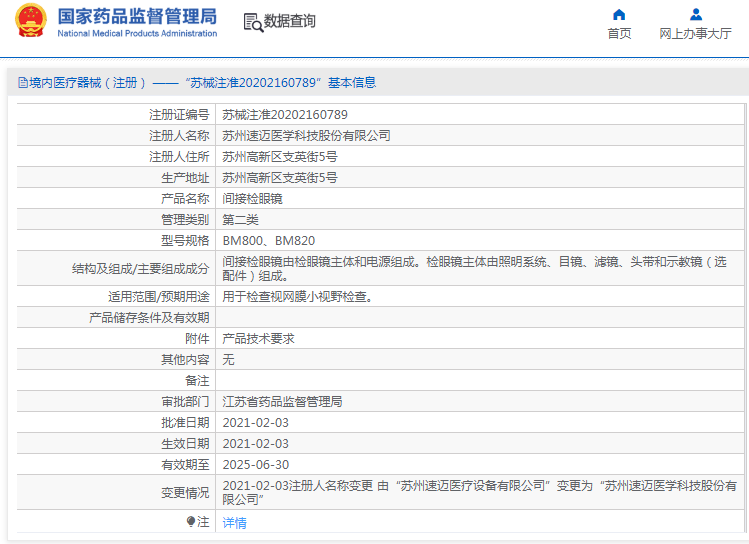Go to 首页 via home icon
Viewport: 749px width, 544px height.
pos(619,15)
